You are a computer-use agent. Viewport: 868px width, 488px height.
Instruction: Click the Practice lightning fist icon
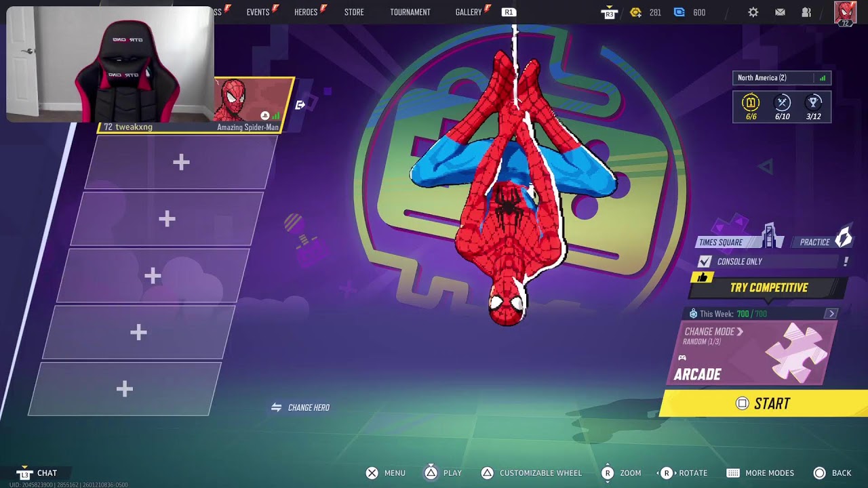tap(844, 237)
